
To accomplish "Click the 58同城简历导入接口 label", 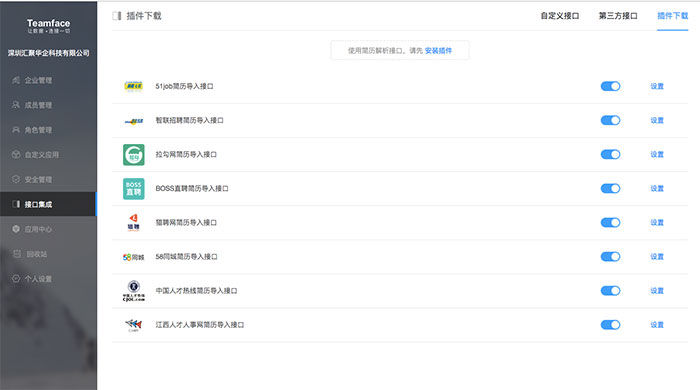I will [x=187, y=257].
